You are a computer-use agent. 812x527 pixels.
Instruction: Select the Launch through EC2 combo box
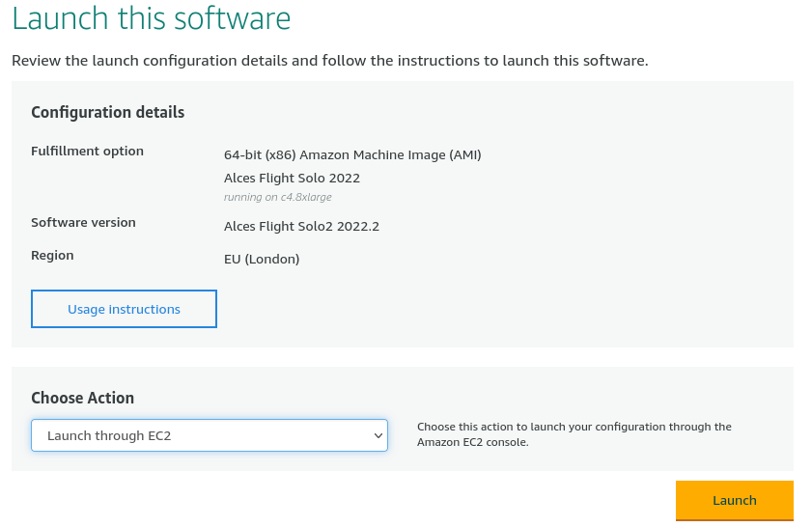click(210, 435)
